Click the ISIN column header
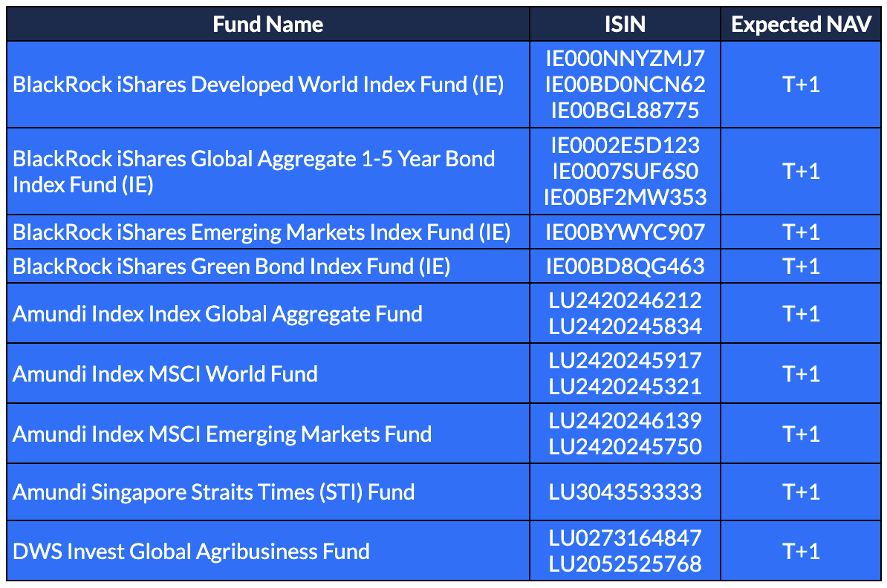887x588 pixels. pyautogui.click(x=625, y=24)
